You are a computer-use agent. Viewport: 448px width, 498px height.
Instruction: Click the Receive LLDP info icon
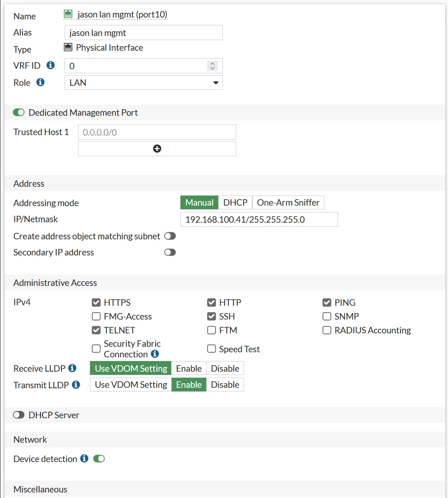(72, 368)
